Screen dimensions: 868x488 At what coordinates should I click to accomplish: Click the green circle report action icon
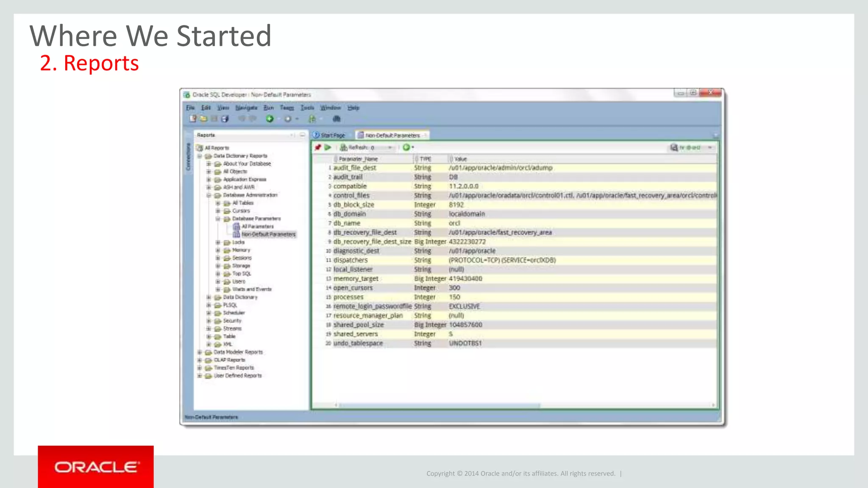coord(406,147)
